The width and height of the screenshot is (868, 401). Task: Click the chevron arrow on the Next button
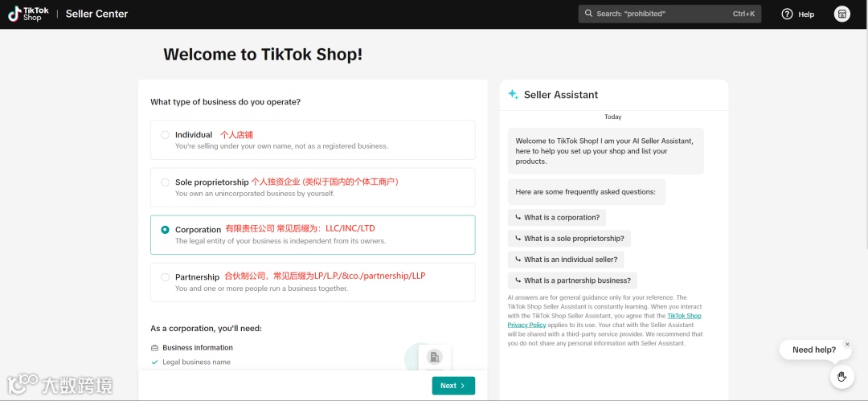click(463, 386)
